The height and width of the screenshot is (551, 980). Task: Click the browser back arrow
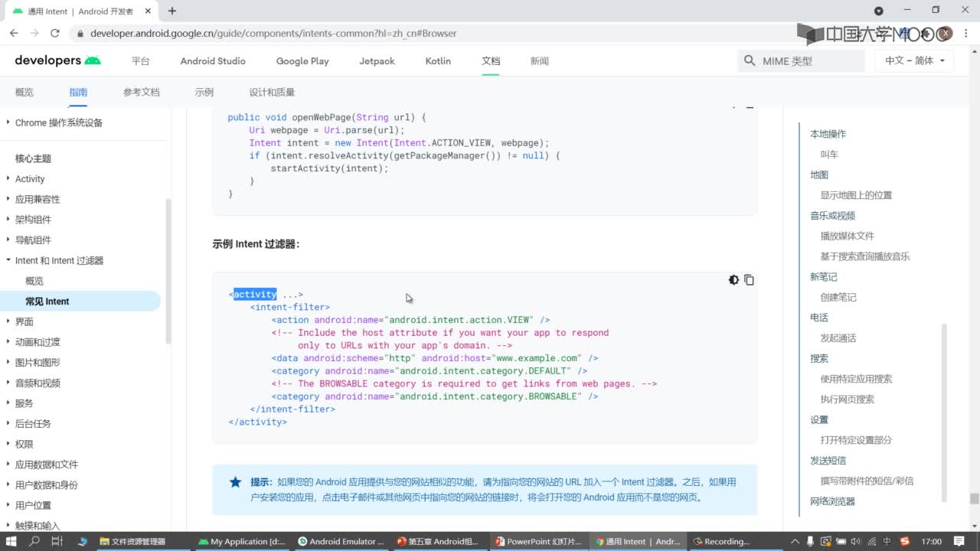pos(14,33)
